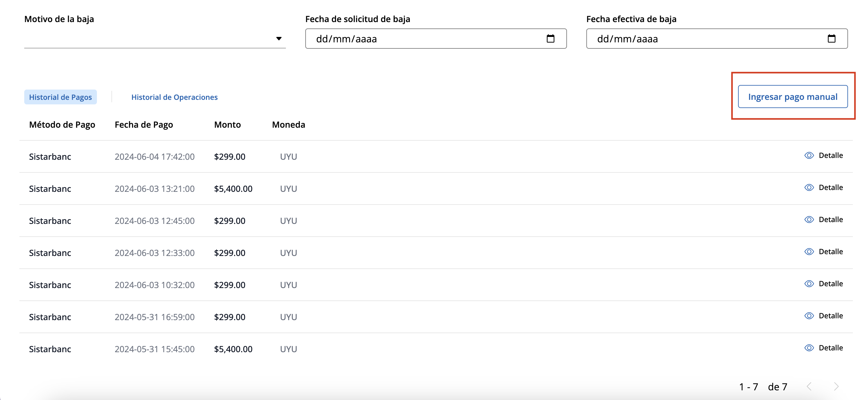Open Detalle link for 2024-05-31 15:45:00 payment
This screenshot has height=400, width=868.
tap(831, 348)
